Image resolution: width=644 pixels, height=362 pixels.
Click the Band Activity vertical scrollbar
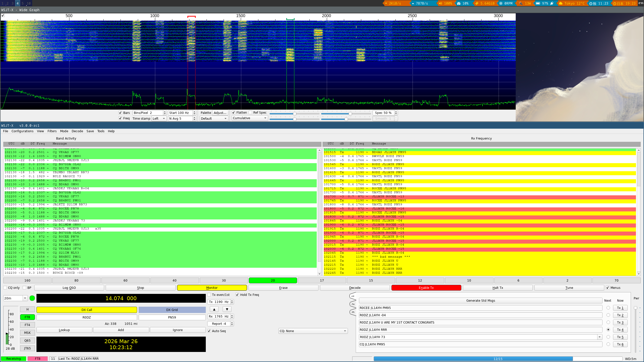pos(319,212)
